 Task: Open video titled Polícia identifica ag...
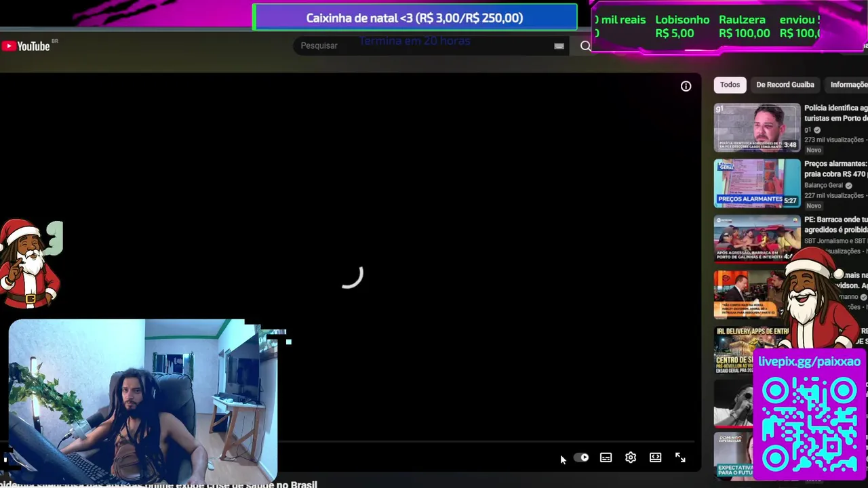pos(835,113)
